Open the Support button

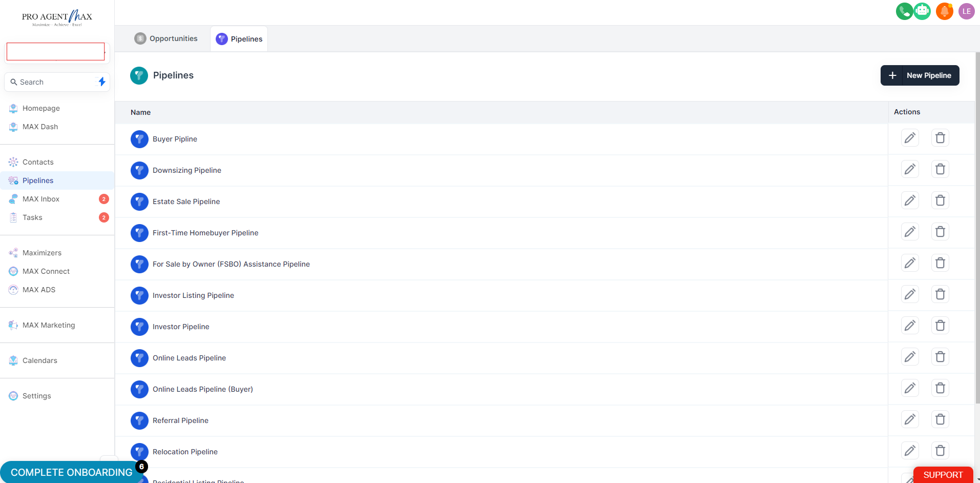click(x=943, y=475)
